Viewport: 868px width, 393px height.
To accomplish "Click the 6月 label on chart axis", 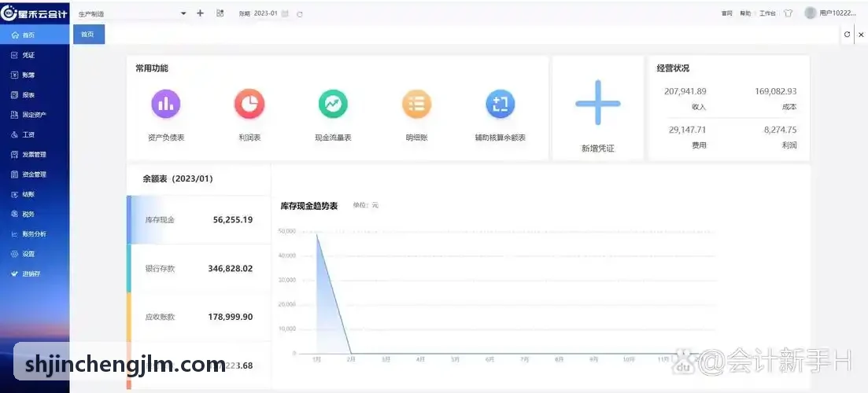I will point(489,359).
